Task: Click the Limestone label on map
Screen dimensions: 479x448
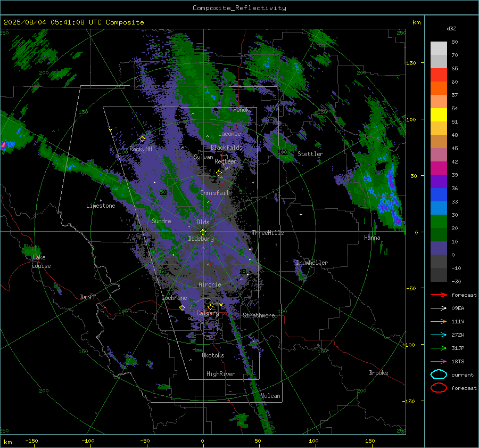Action: tap(101, 206)
